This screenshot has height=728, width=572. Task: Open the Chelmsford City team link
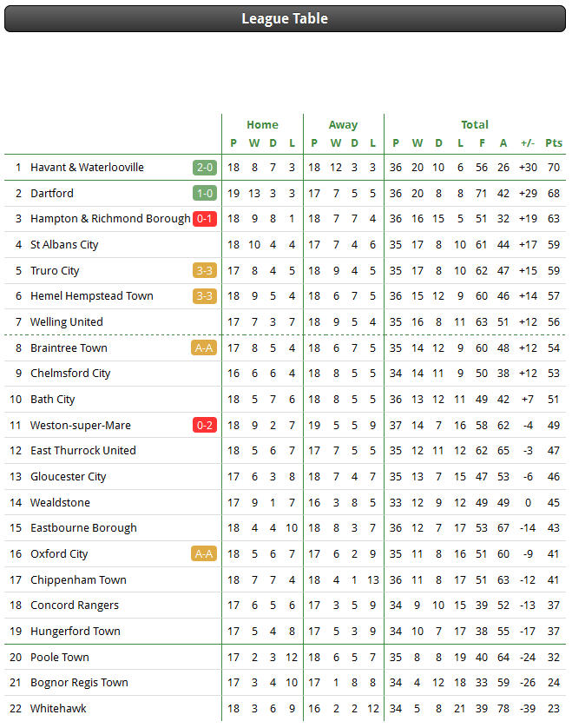(x=70, y=374)
